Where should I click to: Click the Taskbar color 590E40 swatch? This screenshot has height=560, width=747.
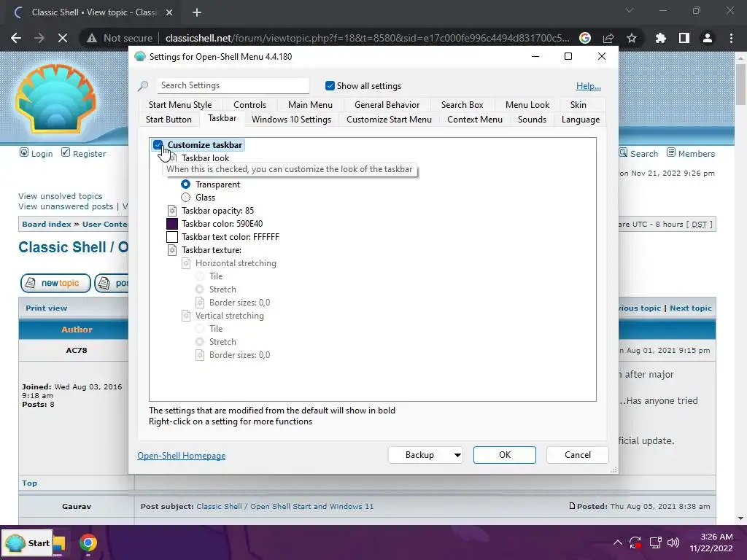172,224
